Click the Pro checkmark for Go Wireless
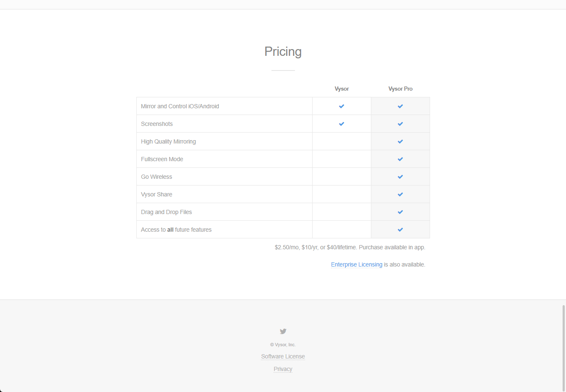Image resolution: width=566 pixels, height=392 pixels. click(400, 177)
